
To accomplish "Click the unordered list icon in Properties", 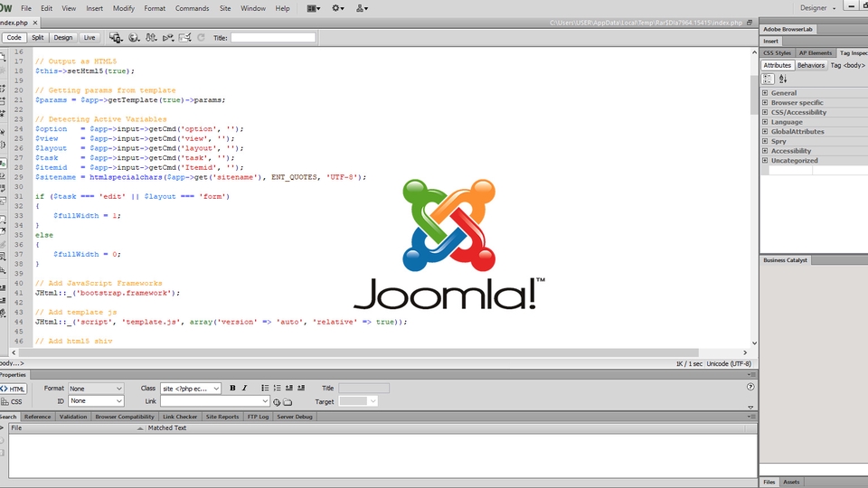I will [x=263, y=388].
